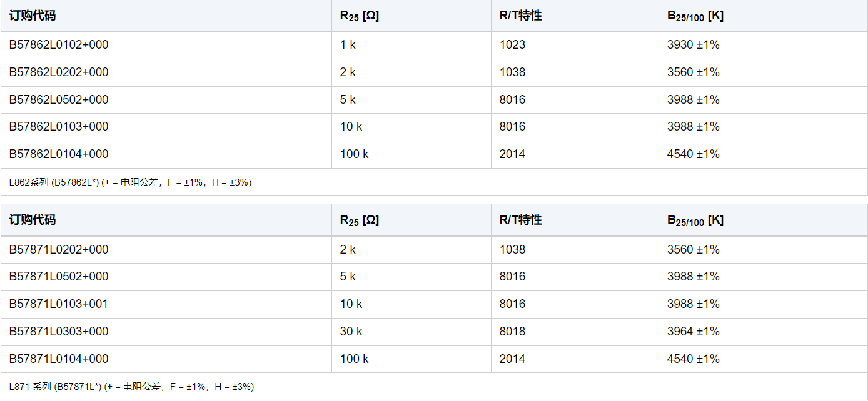Click the 3964 ±1% B value cell

pos(694,332)
